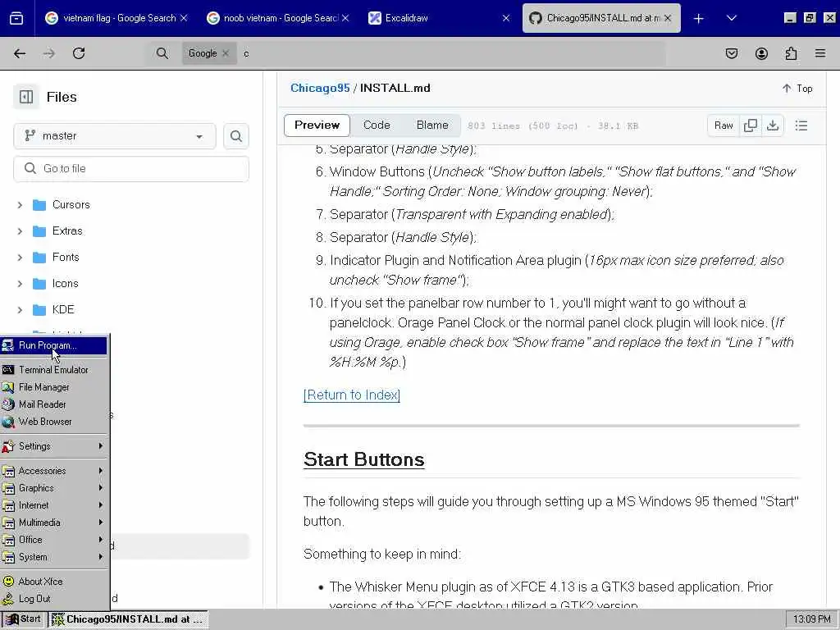840x630 pixels.
Task: Select Chicago95/INSTALL.md taskbar window button
Action: point(129,619)
